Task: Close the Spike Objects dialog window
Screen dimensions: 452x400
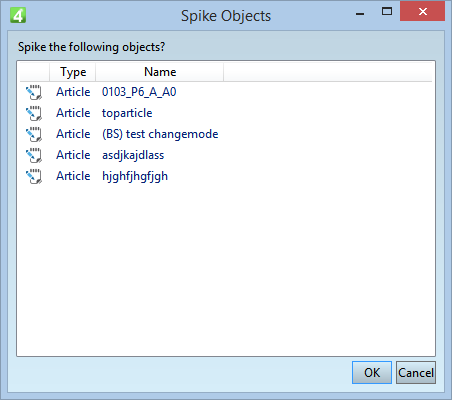Action: pyautogui.click(x=422, y=12)
